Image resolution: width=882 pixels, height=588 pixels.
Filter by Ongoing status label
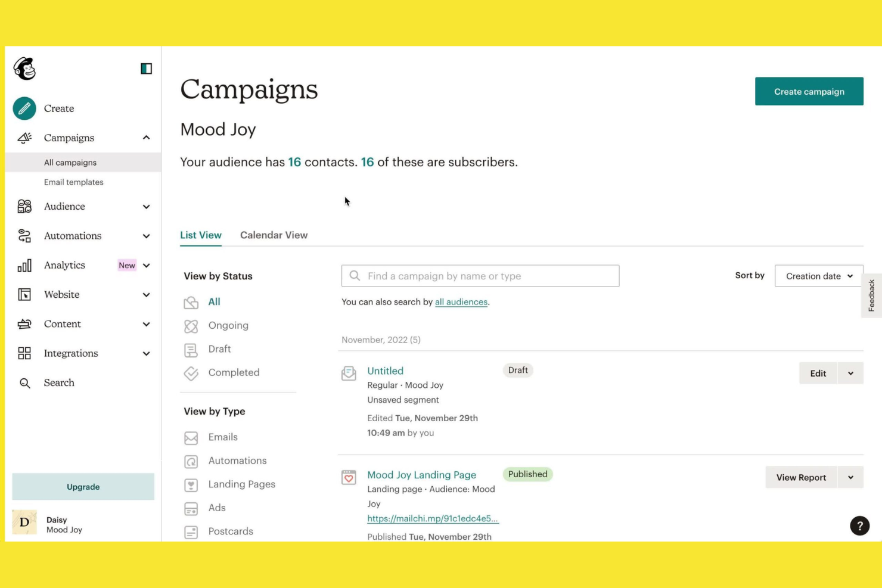click(228, 325)
